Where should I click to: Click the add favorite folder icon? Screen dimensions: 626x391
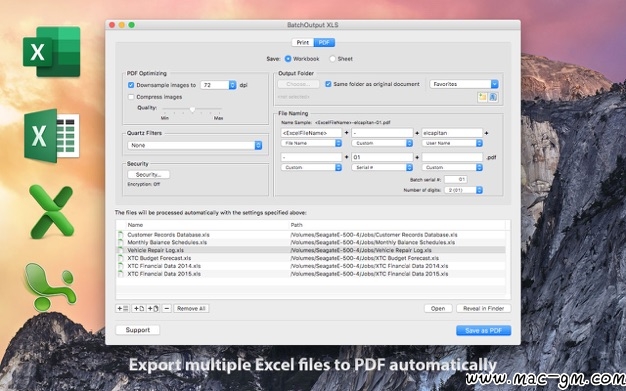[482, 97]
